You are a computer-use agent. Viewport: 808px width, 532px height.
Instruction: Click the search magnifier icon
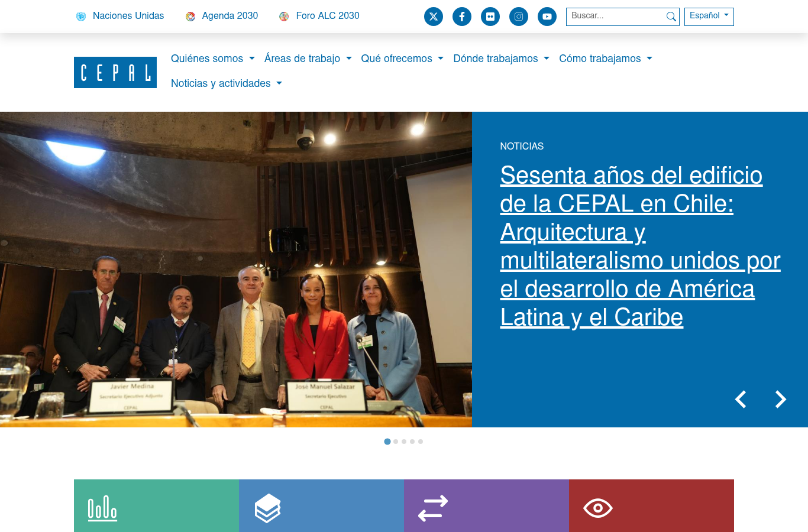tap(671, 17)
